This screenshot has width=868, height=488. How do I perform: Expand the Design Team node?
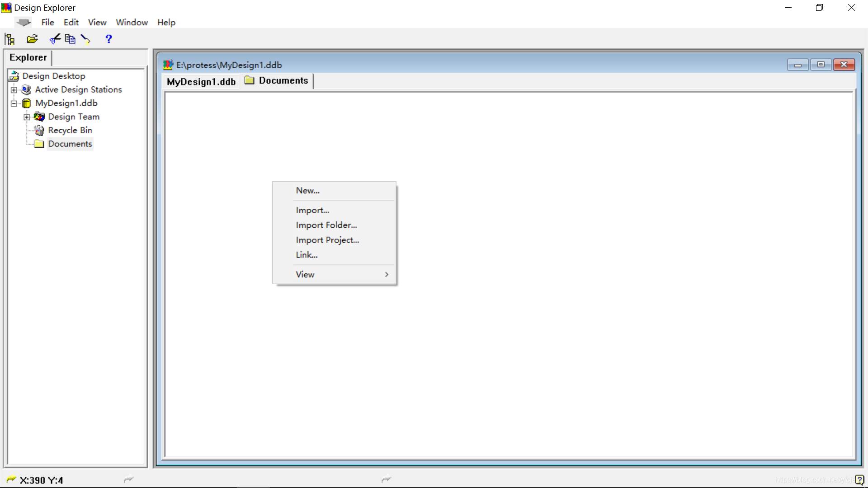[27, 117]
